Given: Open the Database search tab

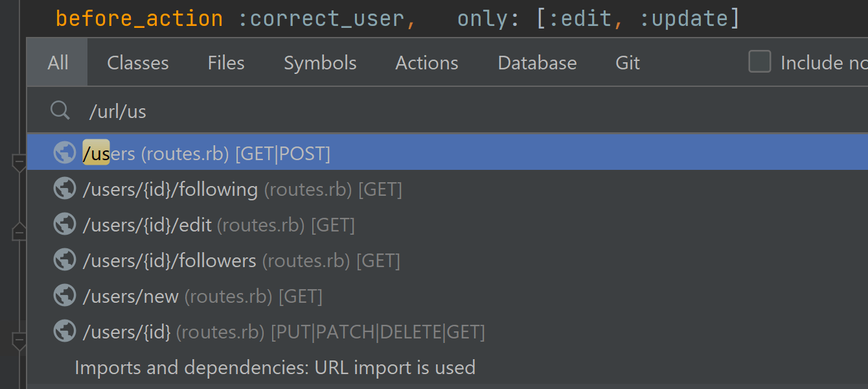Looking at the screenshot, I should (x=537, y=63).
